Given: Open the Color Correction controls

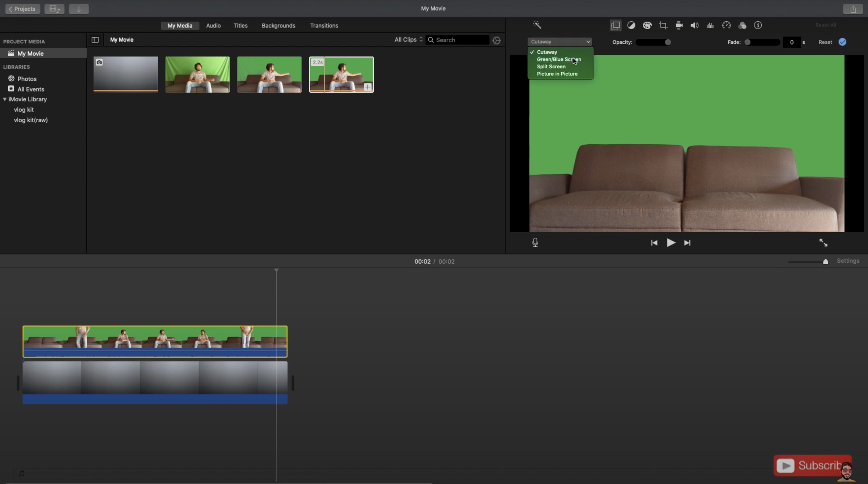Looking at the screenshot, I should [x=647, y=25].
